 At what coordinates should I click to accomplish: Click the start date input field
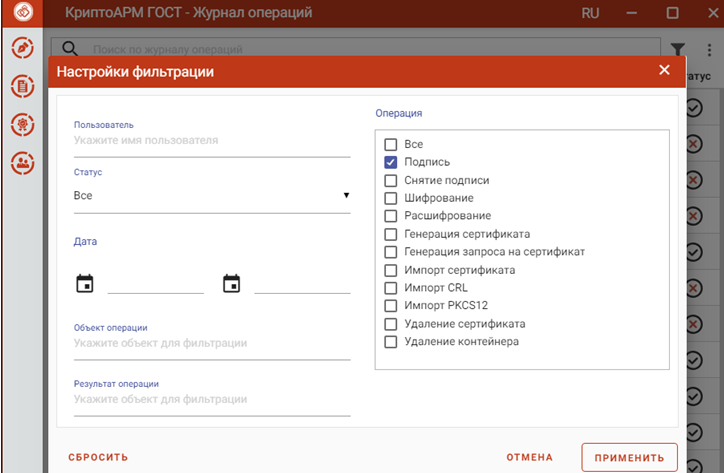pos(156,283)
